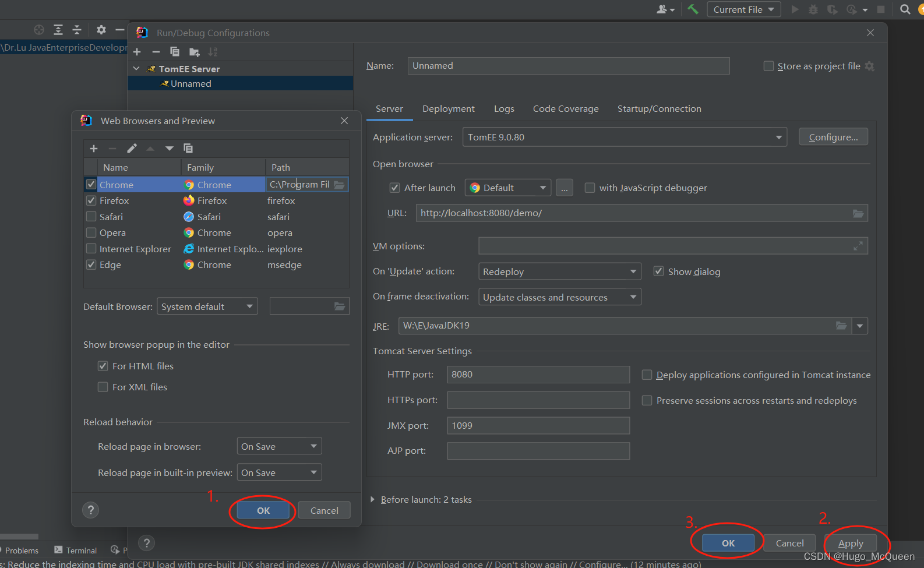This screenshot has height=568, width=924.
Task: Click the Configure... button
Action: (x=833, y=137)
